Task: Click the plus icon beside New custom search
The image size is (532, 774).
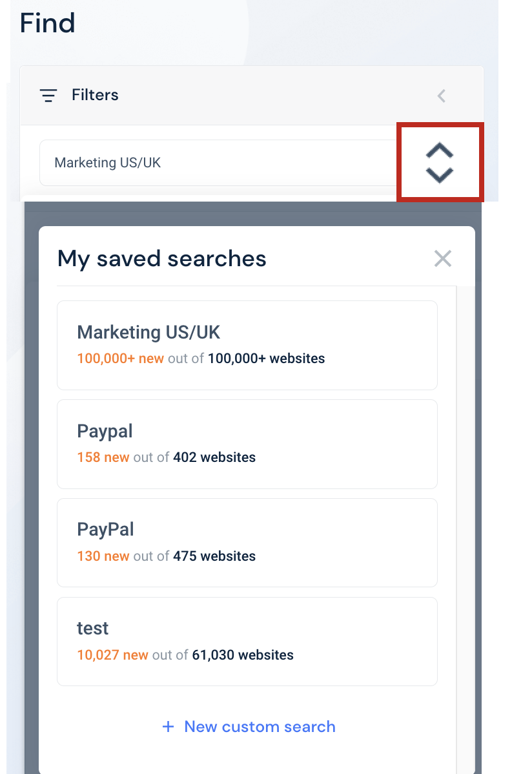Action: 169,727
